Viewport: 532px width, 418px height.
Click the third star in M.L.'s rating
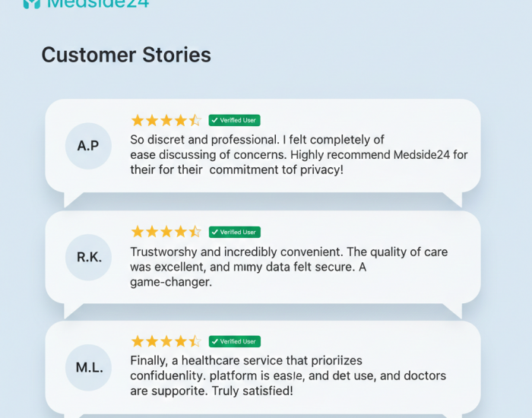tap(166, 341)
